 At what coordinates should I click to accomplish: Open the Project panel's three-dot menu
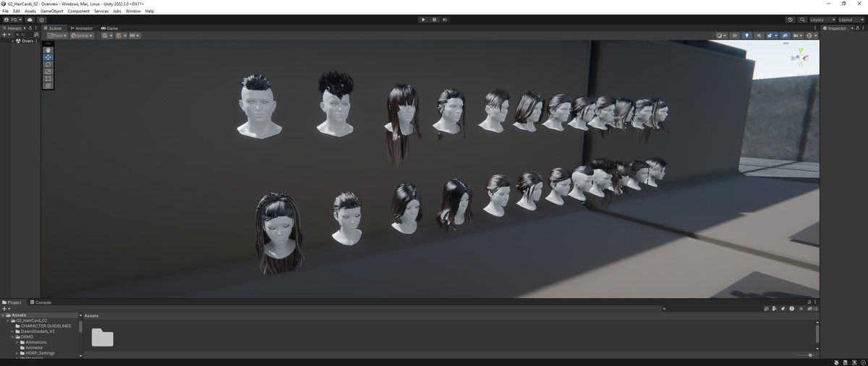point(815,302)
